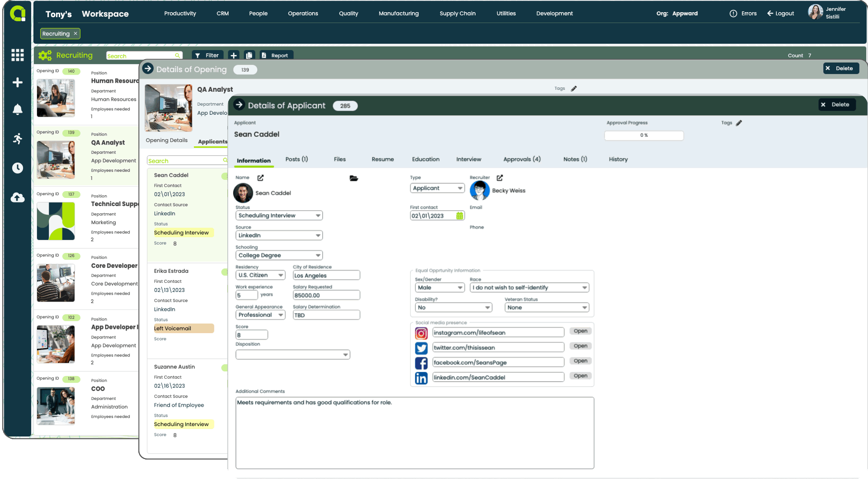Click the Salary Requested field
This screenshot has width=868, height=488.
[326, 295]
